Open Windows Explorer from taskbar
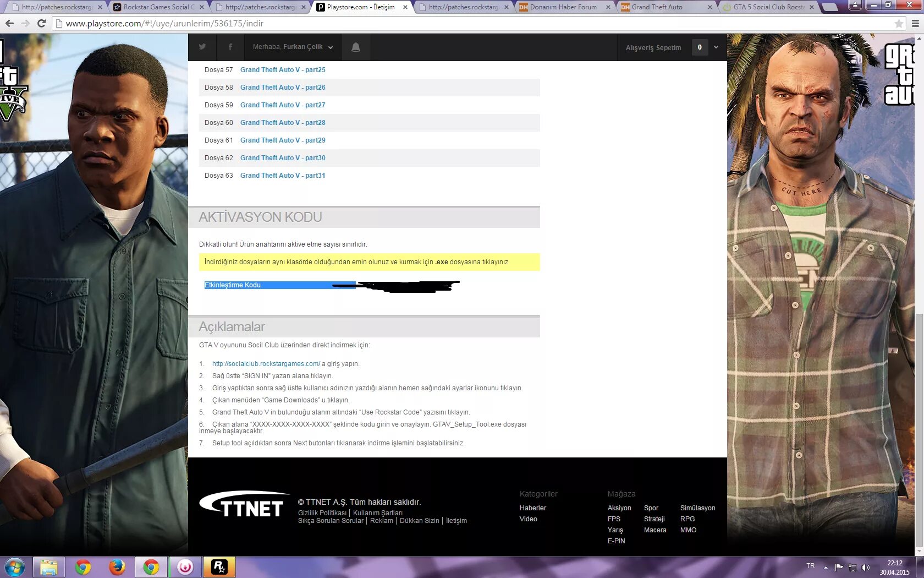The width and height of the screenshot is (924, 578). tap(49, 567)
